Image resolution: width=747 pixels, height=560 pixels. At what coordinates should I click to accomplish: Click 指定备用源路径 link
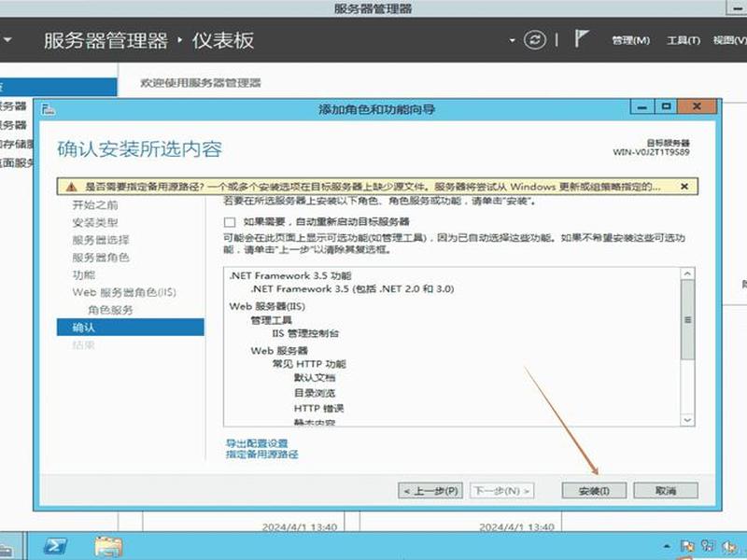261,455
